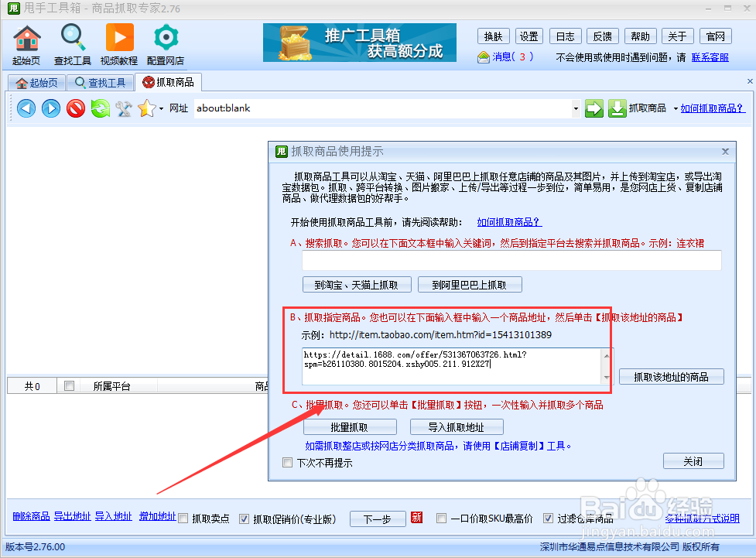Stop loading with the red stop icon
The image size is (756, 558).
pos(76,108)
